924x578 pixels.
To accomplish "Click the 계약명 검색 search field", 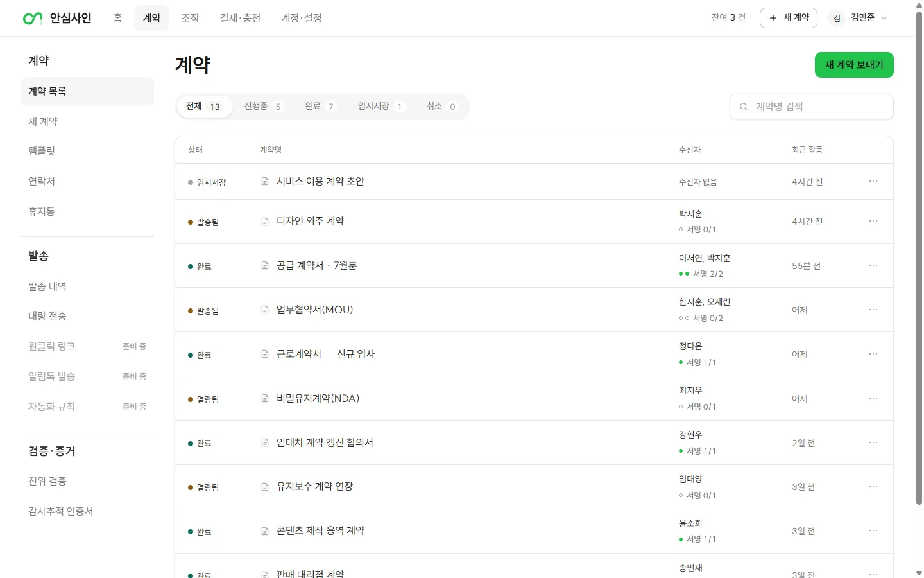I will 812,107.
